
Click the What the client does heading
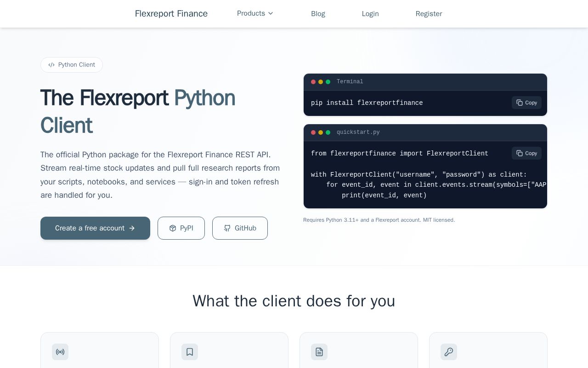pyautogui.click(x=294, y=301)
